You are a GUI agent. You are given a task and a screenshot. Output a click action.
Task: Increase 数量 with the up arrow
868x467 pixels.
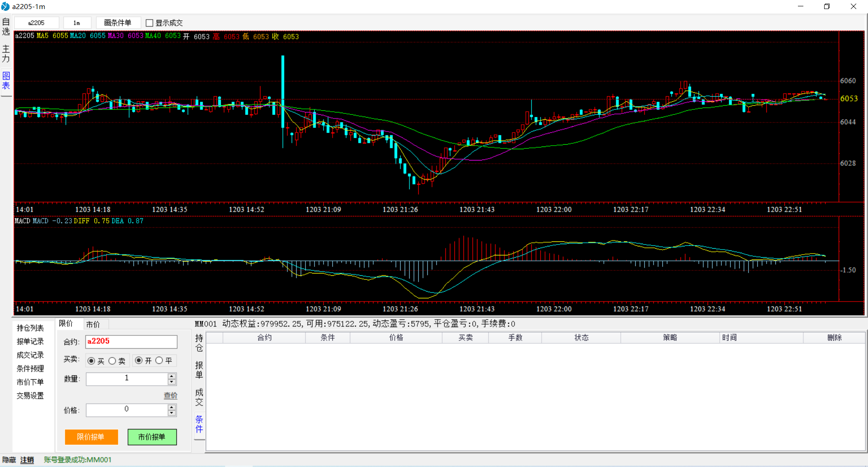tap(171, 376)
